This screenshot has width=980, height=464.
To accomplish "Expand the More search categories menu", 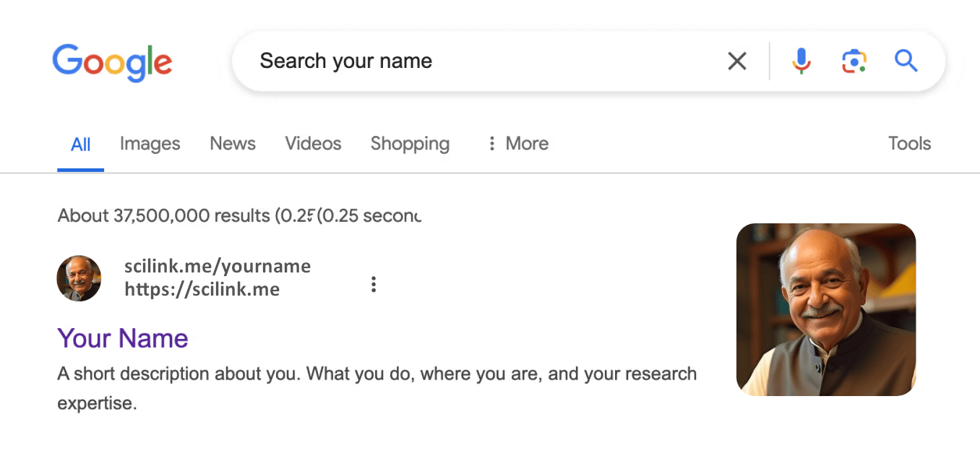I will point(518,144).
